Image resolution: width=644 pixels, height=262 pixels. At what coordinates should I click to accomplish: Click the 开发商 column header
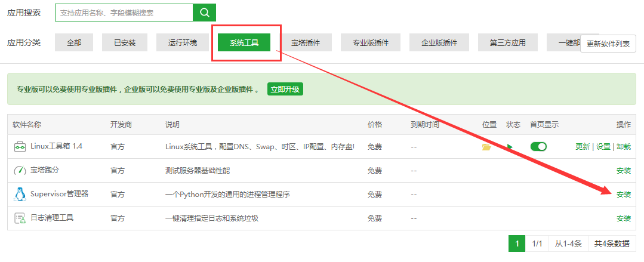[121, 124]
